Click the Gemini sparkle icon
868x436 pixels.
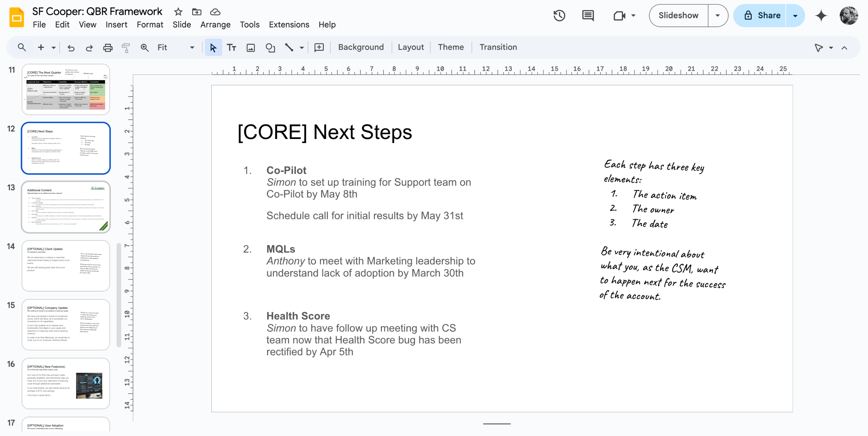(821, 16)
